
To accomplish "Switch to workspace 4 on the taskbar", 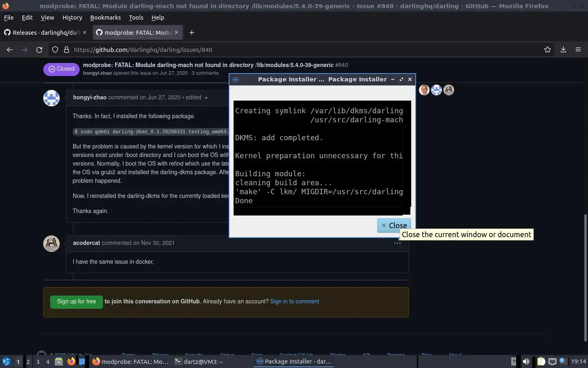I will pyautogui.click(x=48, y=361).
